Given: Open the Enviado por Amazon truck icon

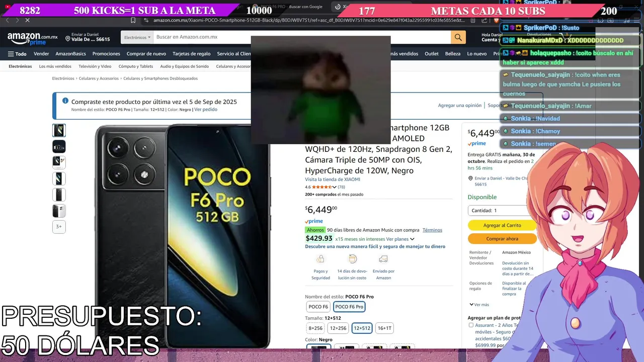Looking at the screenshot, I should [x=383, y=259].
